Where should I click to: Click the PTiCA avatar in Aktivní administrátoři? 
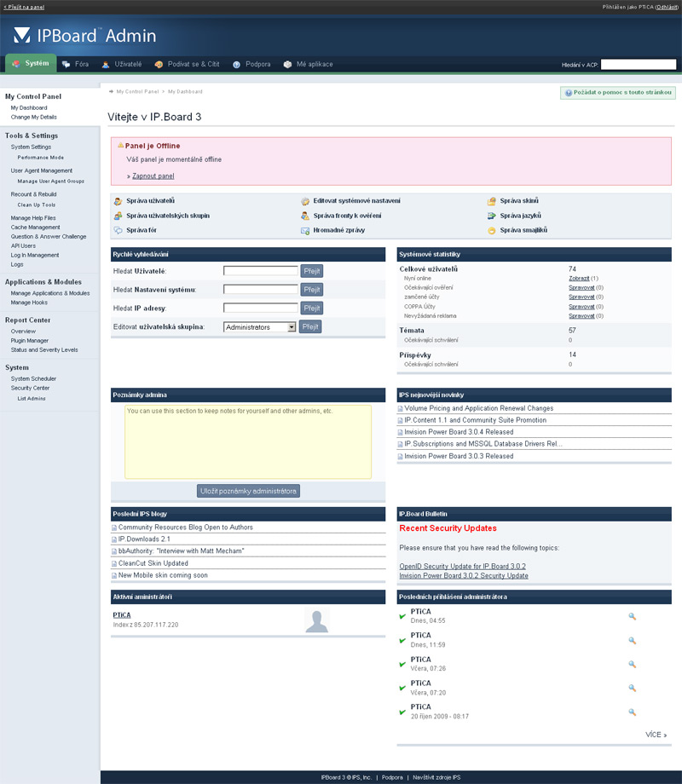click(317, 621)
